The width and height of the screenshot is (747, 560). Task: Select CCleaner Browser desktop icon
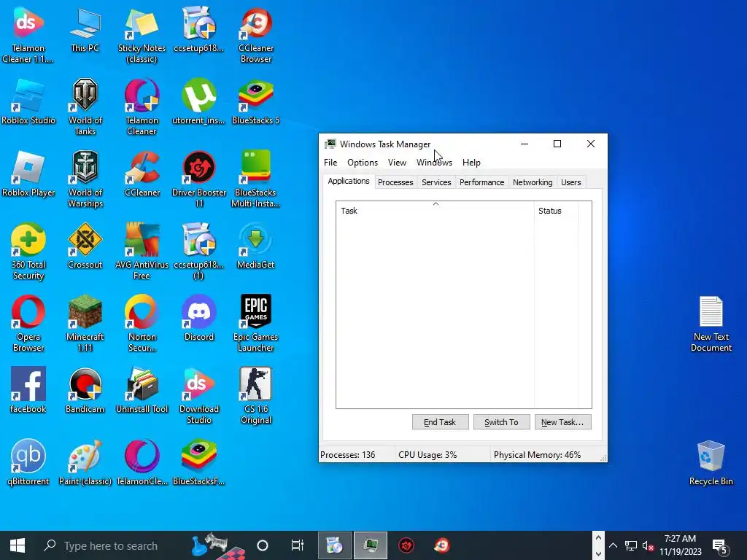(x=256, y=34)
